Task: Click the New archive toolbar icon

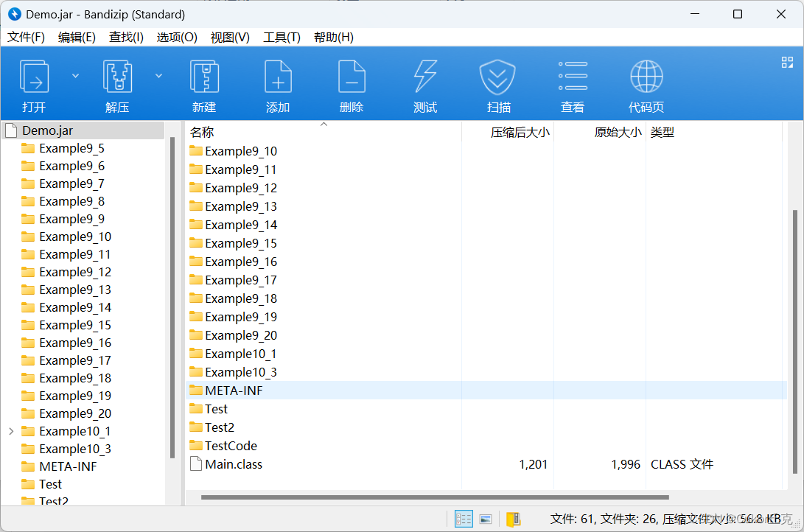Action: [x=204, y=77]
